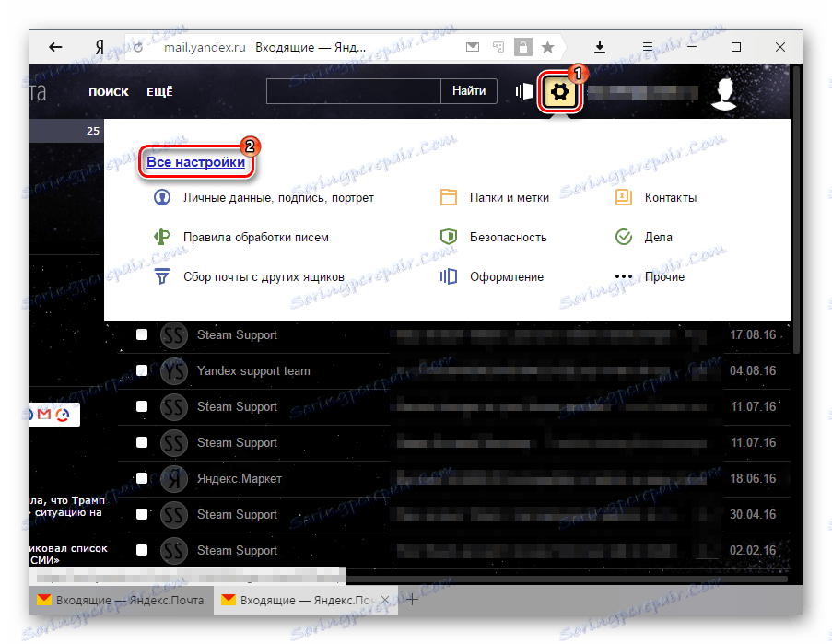Click the personal data profile icon
The width and height of the screenshot is (832, 644).
click(x=162, y=197)
